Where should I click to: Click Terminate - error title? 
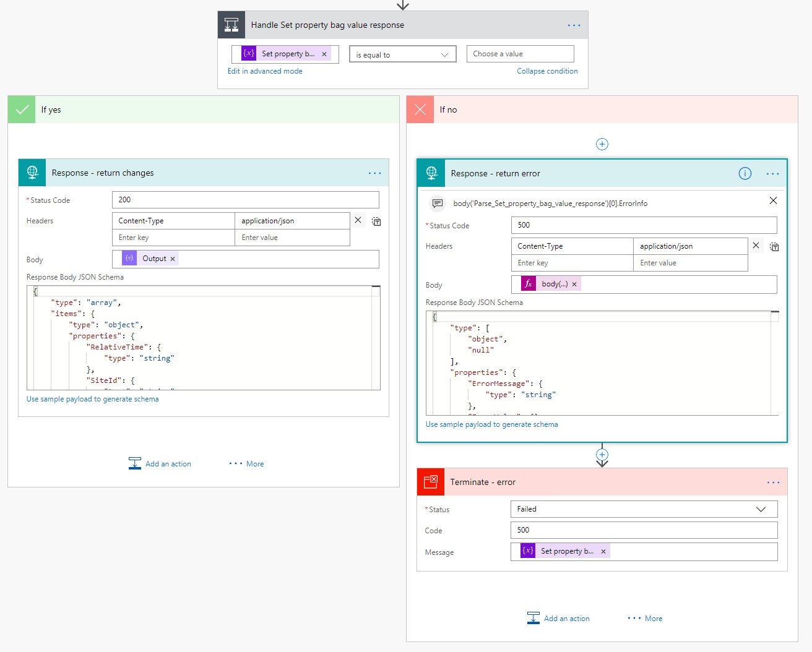coord(483,482)
